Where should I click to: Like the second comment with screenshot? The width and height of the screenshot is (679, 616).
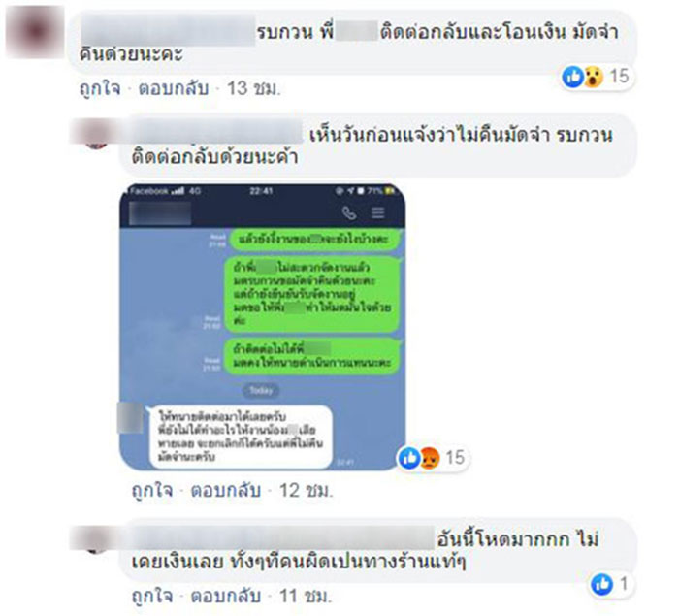pyautogui.click(x=152, y=490)
